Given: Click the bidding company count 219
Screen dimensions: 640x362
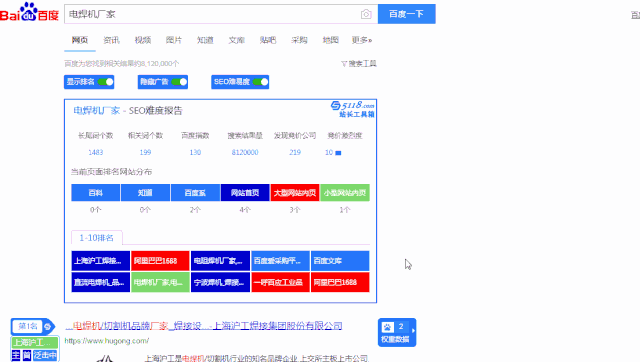Looking at the screenshot, I should click(x=295, y=152).
